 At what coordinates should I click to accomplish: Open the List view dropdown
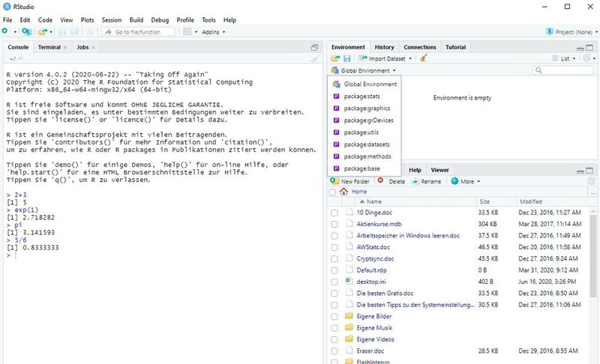[564, 58]
